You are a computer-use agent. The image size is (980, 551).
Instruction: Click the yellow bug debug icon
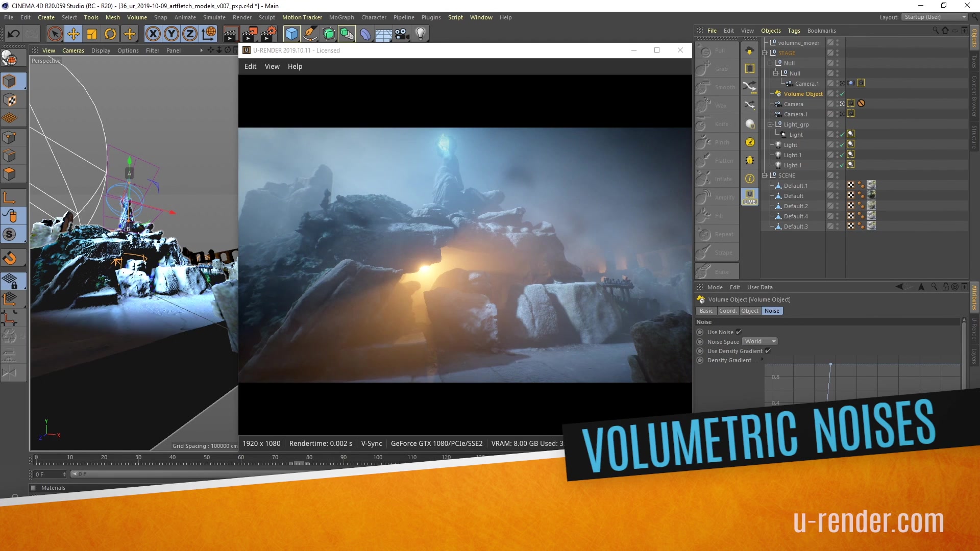[x=750, y=160]
